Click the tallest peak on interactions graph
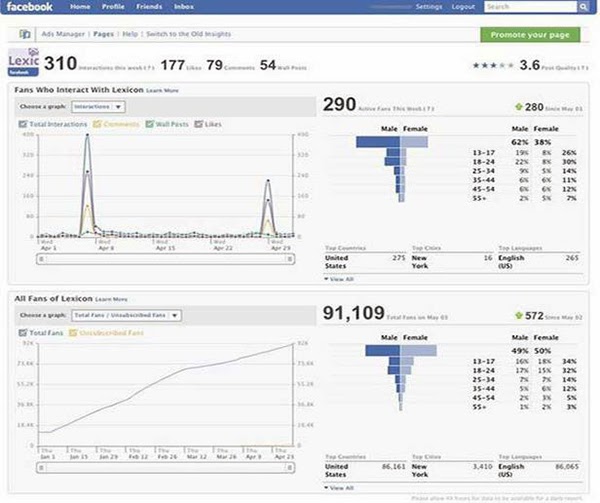The width and height of the screenshot is (600, 503). tap(88, 135)
